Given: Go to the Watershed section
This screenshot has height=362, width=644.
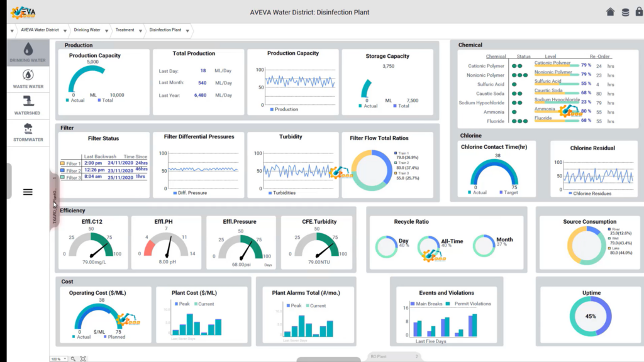Looking at the screenshot, I should tap(28, 105).
